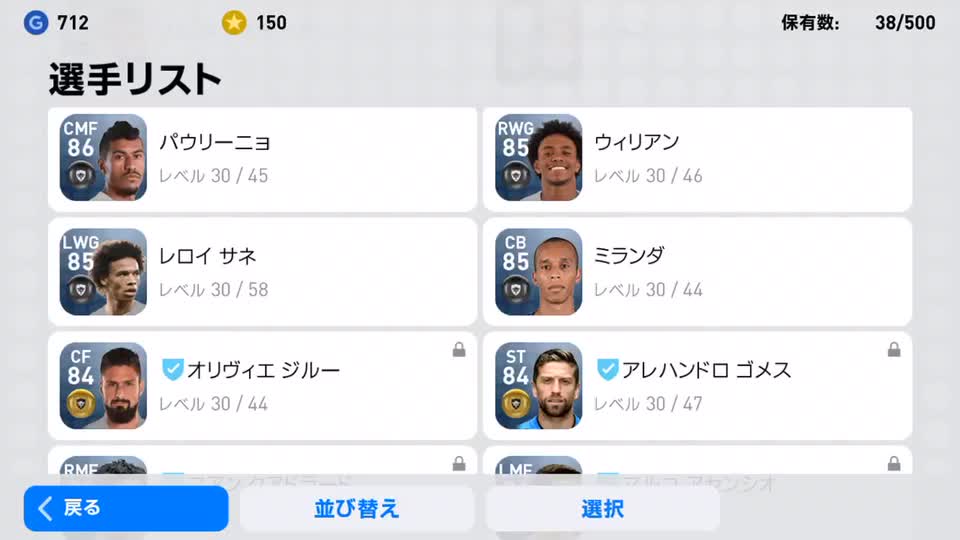Tap the gold star coin icon
The image size is (960, 540).
coord(234,23)
